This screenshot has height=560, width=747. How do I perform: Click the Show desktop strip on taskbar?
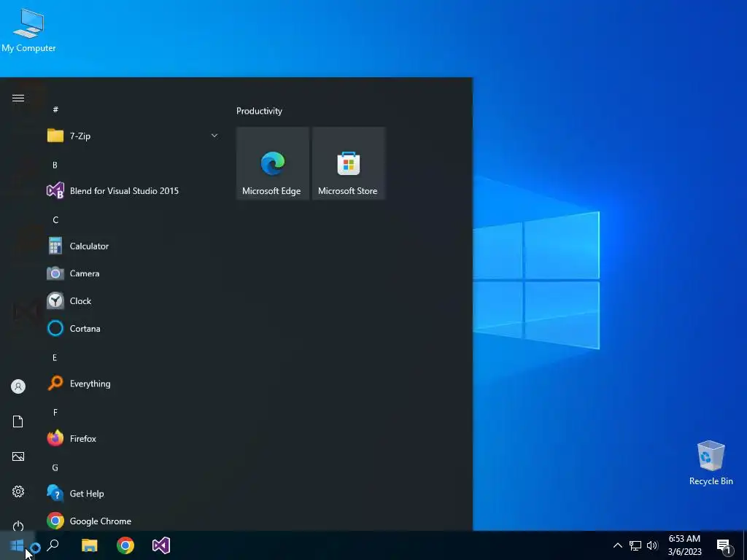[745, 545]
